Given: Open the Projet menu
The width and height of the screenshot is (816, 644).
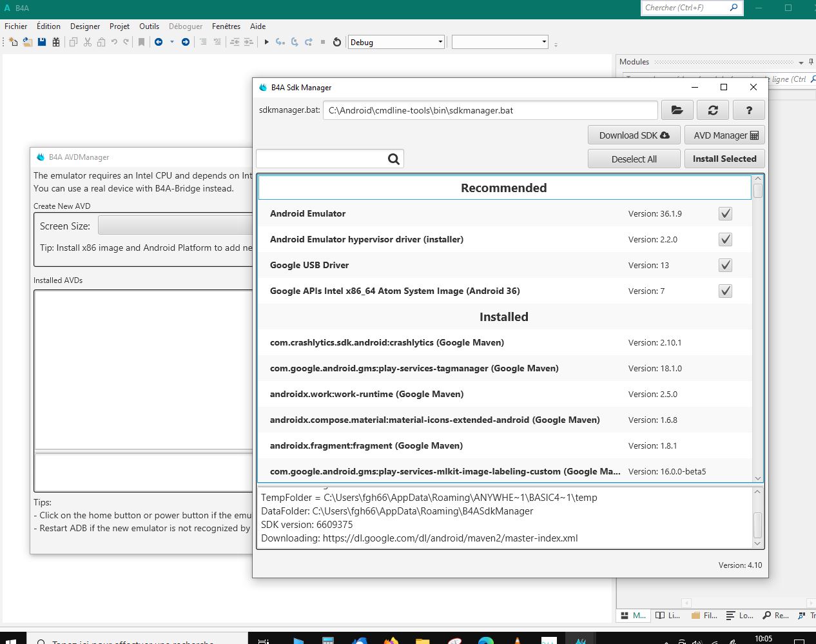Looking at the screenshot, I should [119, 26].
